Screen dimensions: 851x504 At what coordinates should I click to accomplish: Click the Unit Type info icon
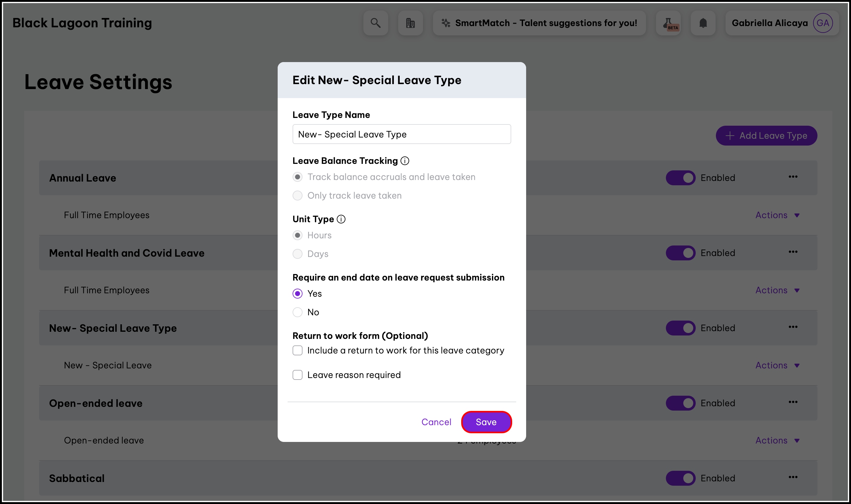[341, 219]
